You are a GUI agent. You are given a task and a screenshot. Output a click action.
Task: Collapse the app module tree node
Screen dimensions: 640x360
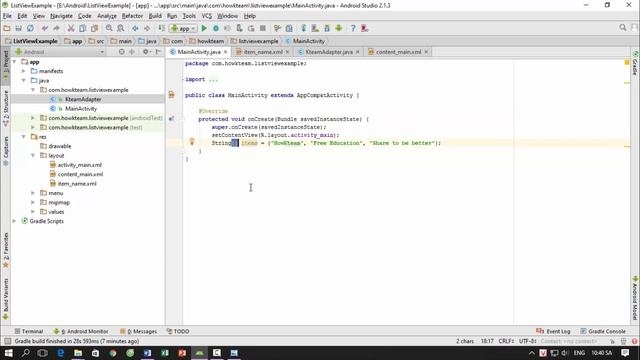point(15,62)
